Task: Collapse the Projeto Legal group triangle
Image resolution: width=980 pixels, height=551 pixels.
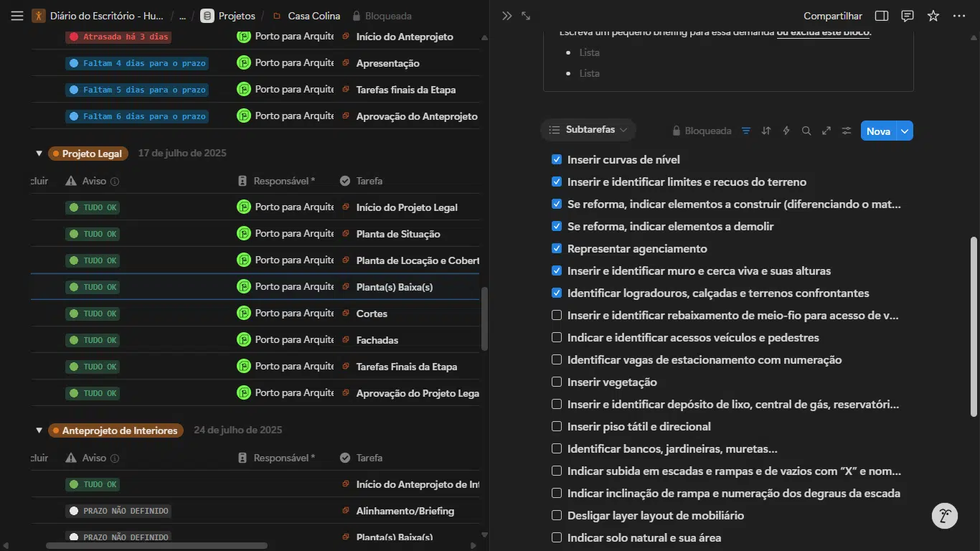Action: [x=39, y=154]
